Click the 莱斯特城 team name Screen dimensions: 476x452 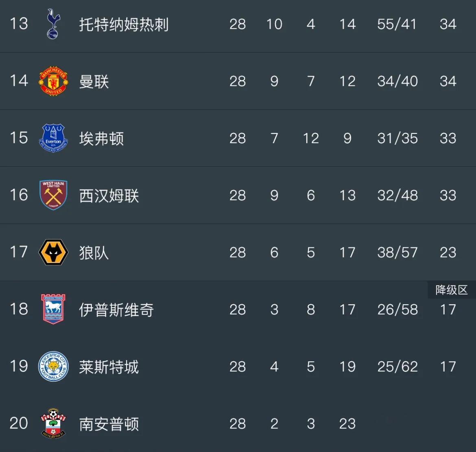109,367
